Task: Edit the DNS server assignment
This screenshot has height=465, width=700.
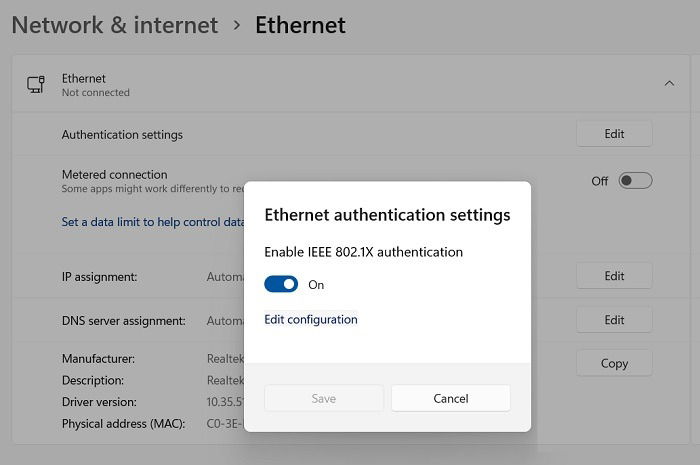Action: click(614, 320)
